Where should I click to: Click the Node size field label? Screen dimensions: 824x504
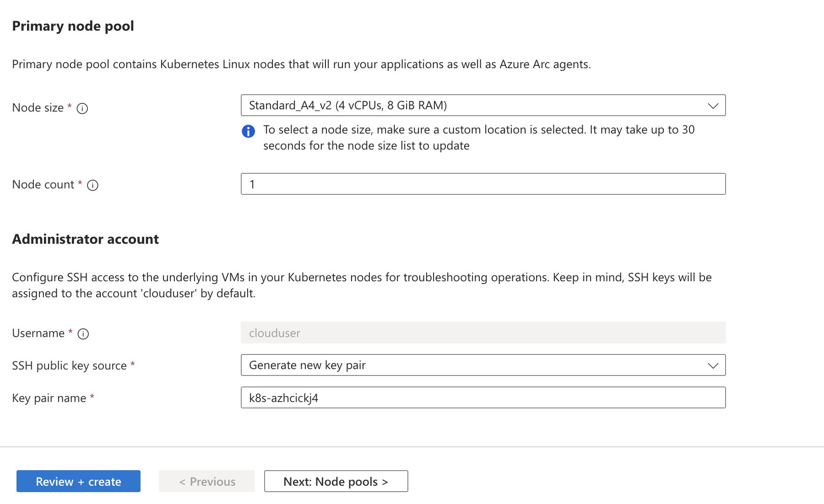38,108
